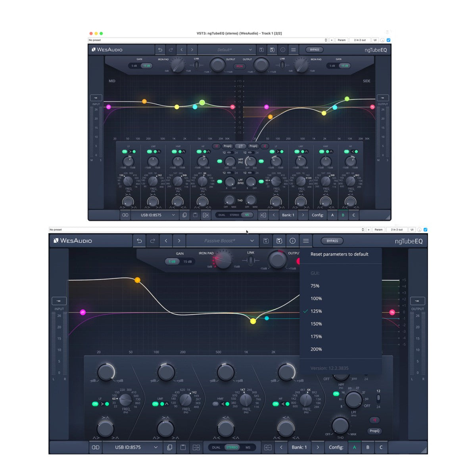Click the save-as preset icon in lower window
Screen dimensions: 476x476
click(x=279, y=241)
